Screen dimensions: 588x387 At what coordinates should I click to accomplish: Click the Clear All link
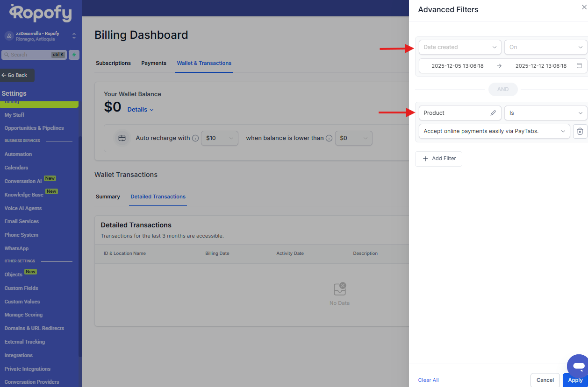coord(428,380)
